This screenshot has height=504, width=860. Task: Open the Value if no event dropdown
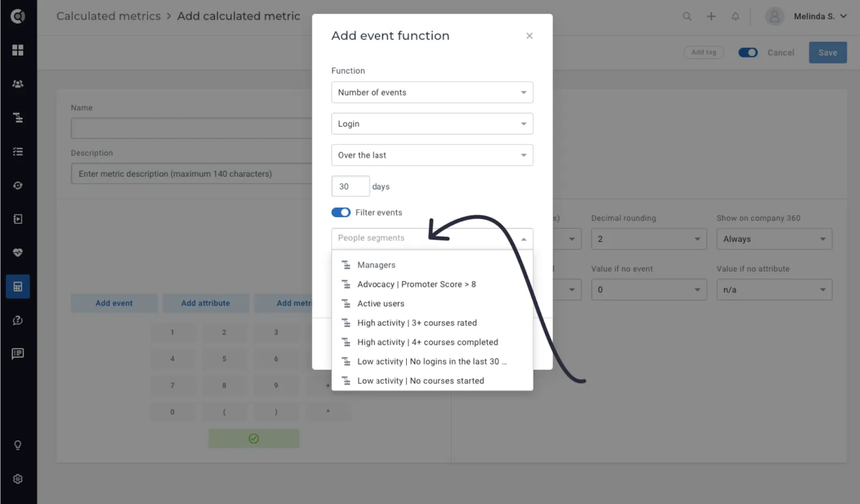point(649,290)
